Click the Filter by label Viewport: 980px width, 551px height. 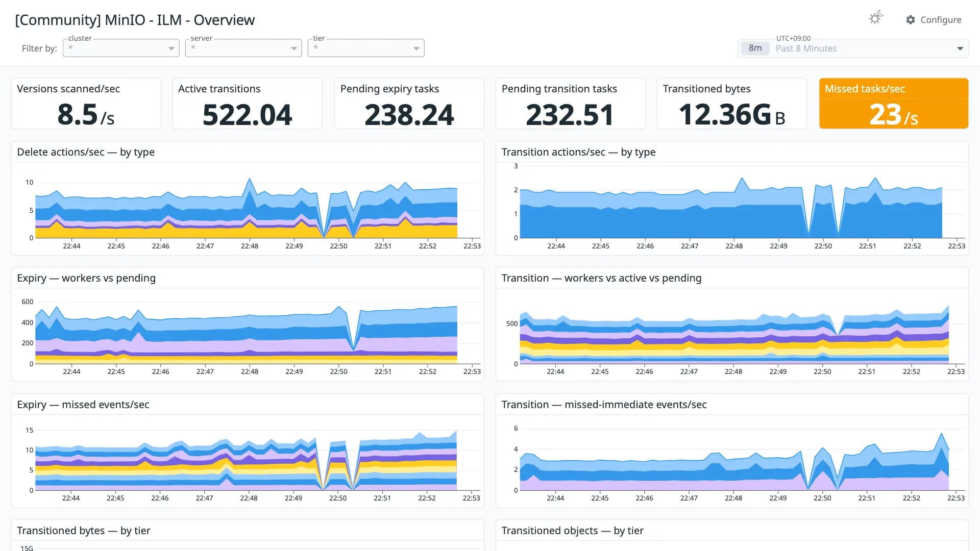[39, 48]
